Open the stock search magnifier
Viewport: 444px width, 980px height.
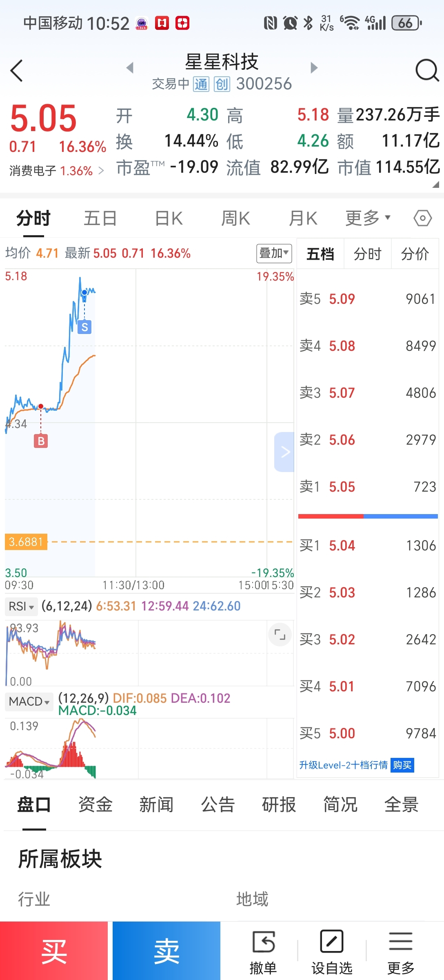pos(427,70)
